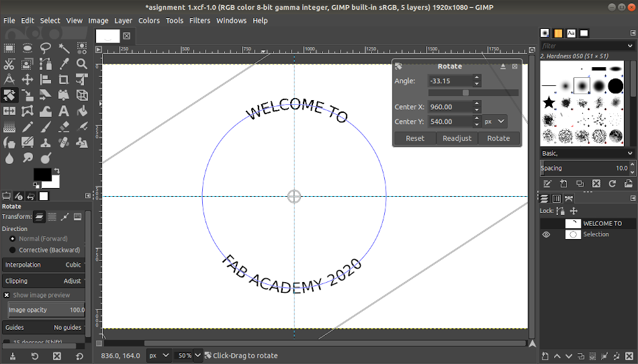Select the Zoom magnifier tool

pyautogui.click(x=82, y=64)
